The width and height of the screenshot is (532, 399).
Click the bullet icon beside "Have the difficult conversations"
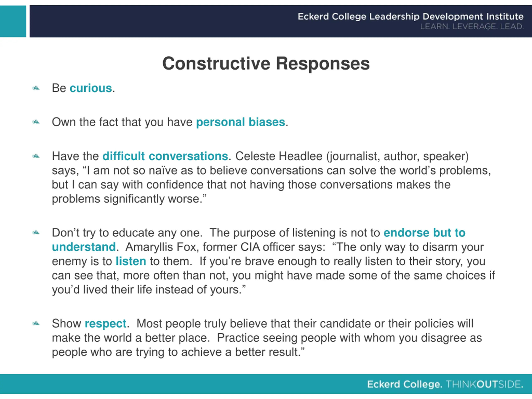point(36,156)
